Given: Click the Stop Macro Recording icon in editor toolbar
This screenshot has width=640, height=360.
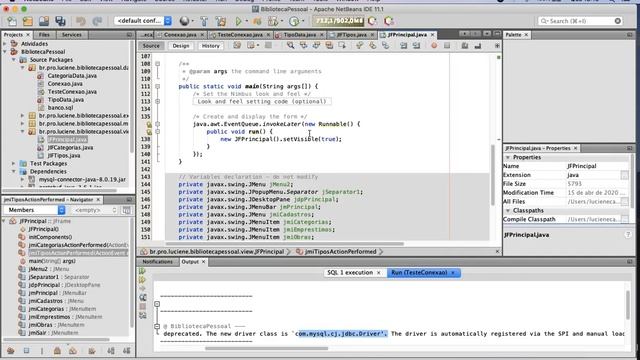Looking at the screenshot, I should pyautogui.click(x=447, y=46).
